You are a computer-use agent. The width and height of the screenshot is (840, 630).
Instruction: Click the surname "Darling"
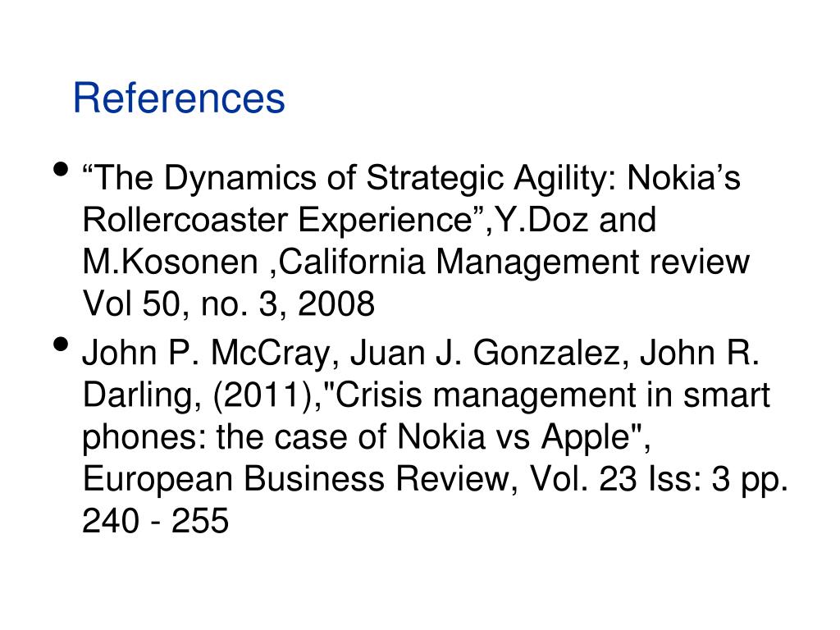coord(139,396)
